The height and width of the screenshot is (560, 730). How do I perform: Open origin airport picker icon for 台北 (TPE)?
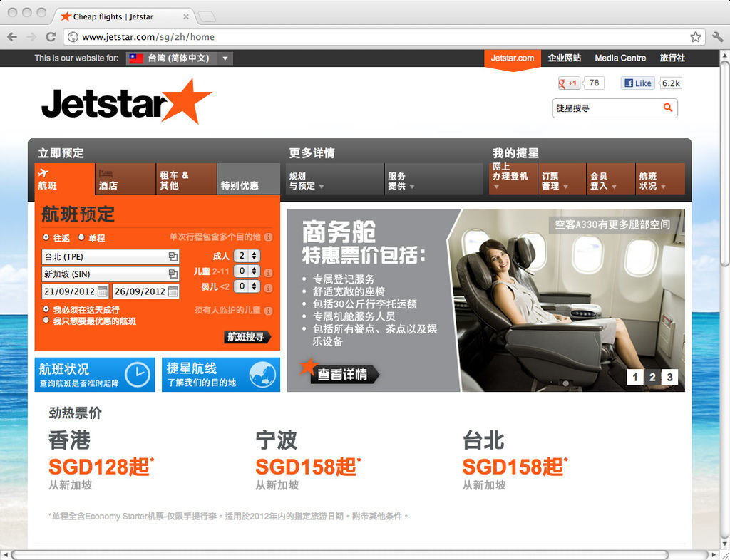[x=173, y=256]
